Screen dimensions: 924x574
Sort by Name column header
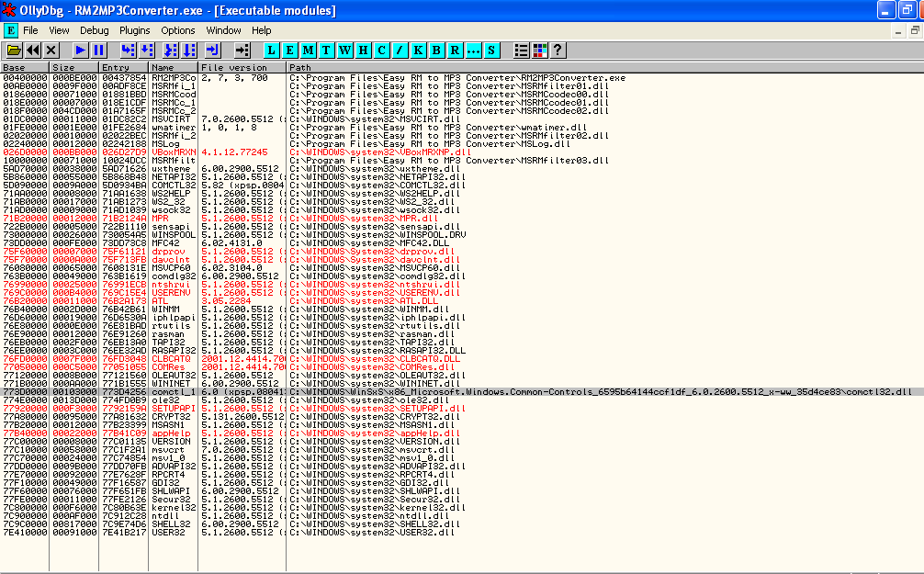tap(173, 67)
